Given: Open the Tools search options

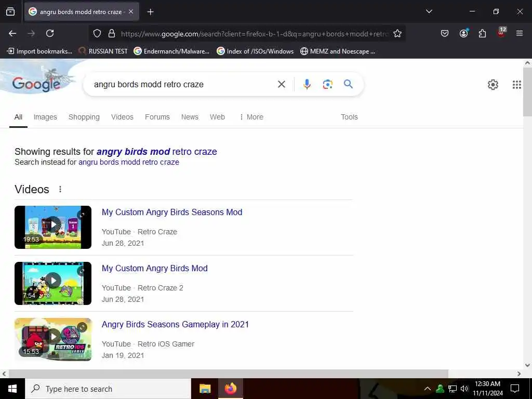Looking at the screenshot, I should coord(349,117).
